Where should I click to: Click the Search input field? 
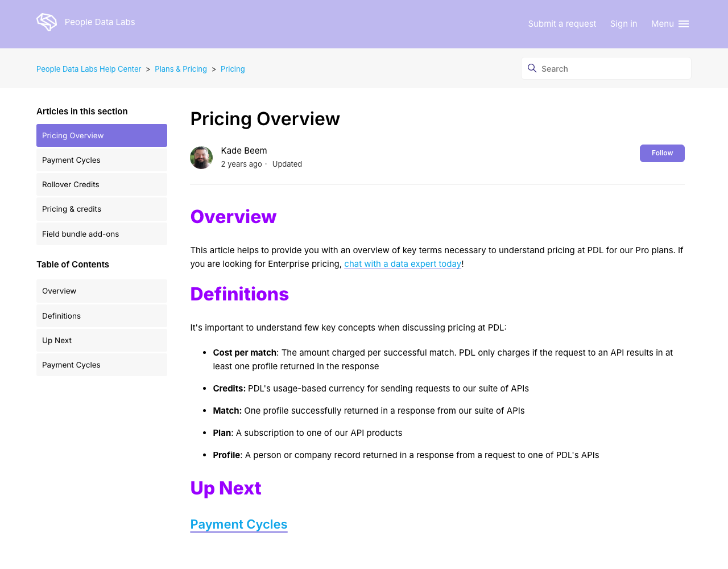[x=606, y=68]
